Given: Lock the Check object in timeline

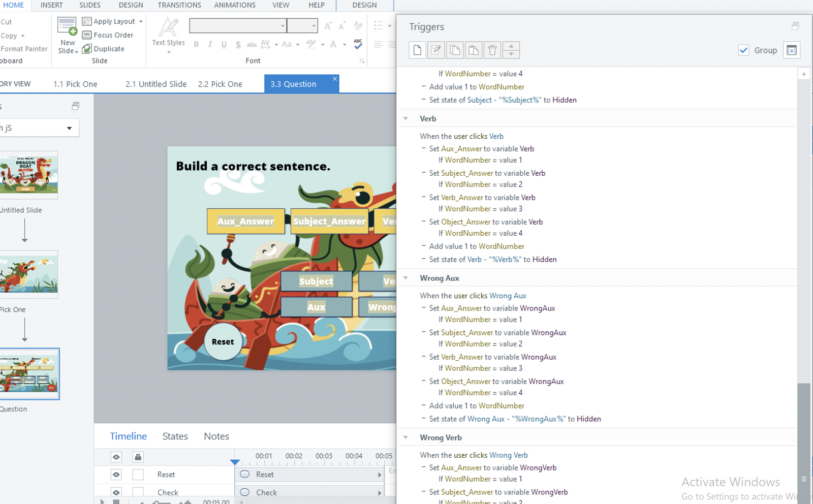Looking at the screenshot, I should pyautogui.click(x=138, y=492).
